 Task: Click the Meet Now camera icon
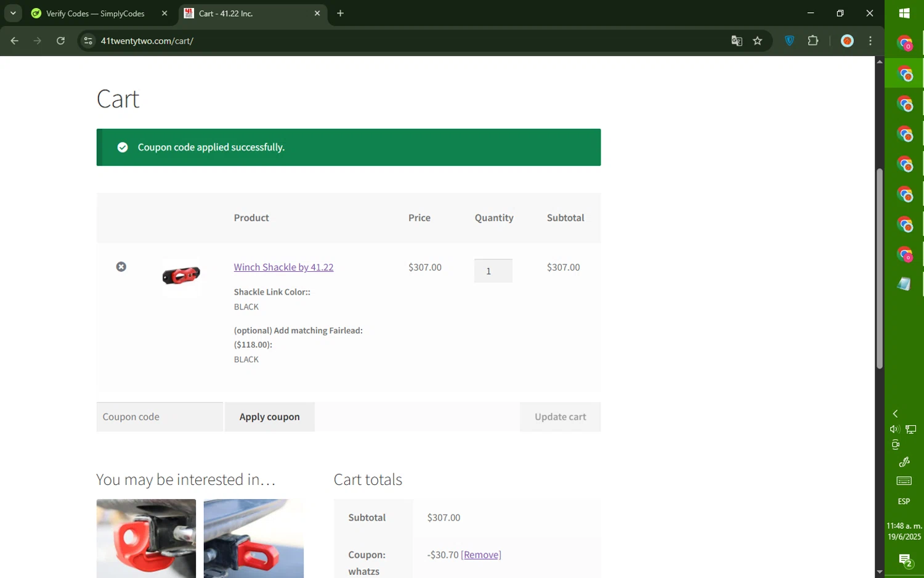(x=896, y=445)
